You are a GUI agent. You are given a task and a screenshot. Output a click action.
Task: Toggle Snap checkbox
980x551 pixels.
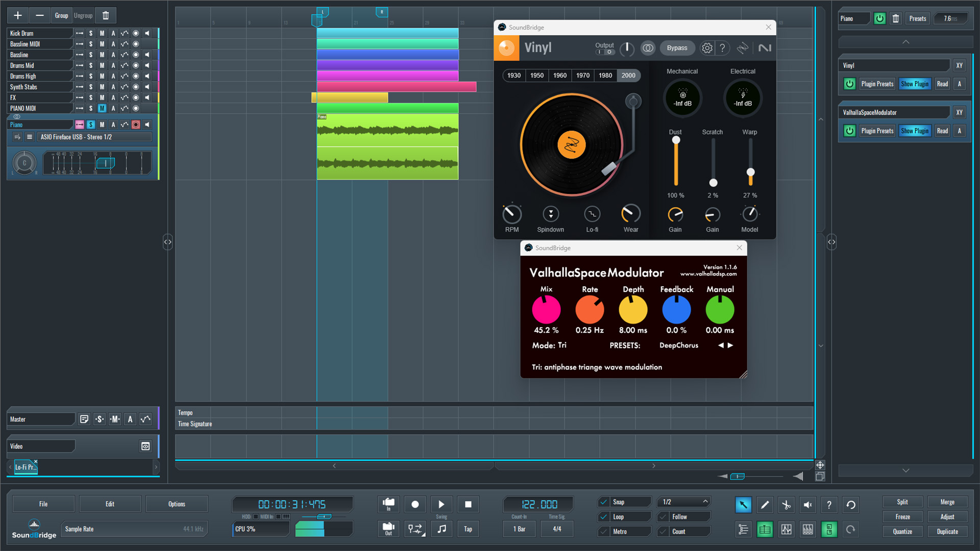tap(604, 502)
